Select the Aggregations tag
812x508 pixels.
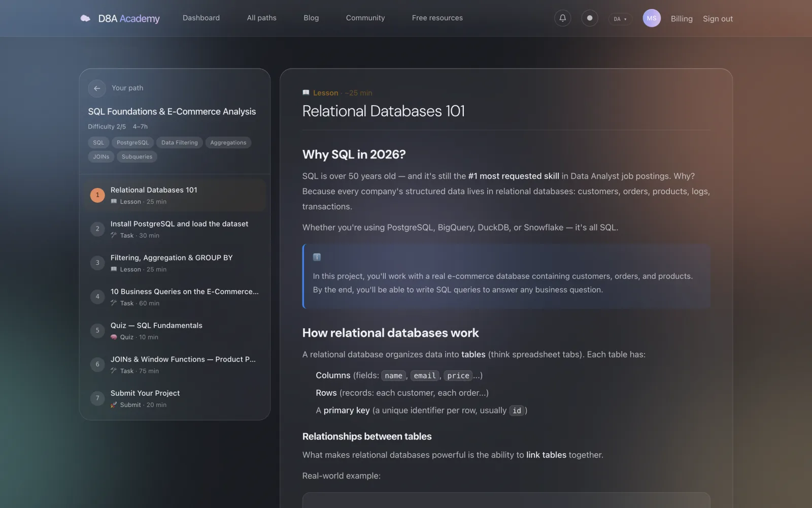tap(228, 143)
